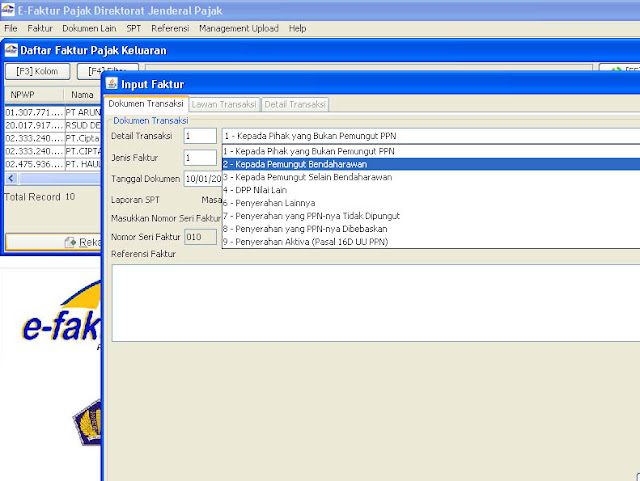Open the Management Upload menu

(x=239, y=28)
